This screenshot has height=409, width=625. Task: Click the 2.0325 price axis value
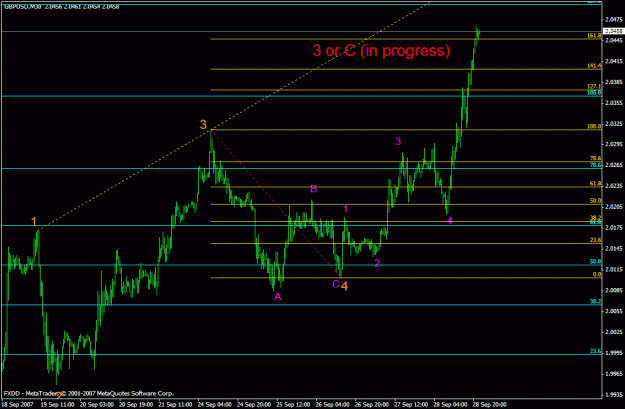614,124
